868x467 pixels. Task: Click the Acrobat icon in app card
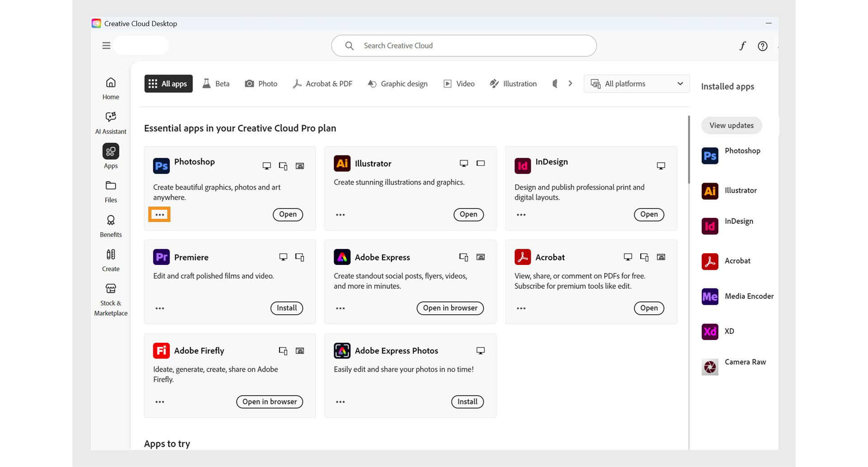pyautogui.click(x=523, y=257)
